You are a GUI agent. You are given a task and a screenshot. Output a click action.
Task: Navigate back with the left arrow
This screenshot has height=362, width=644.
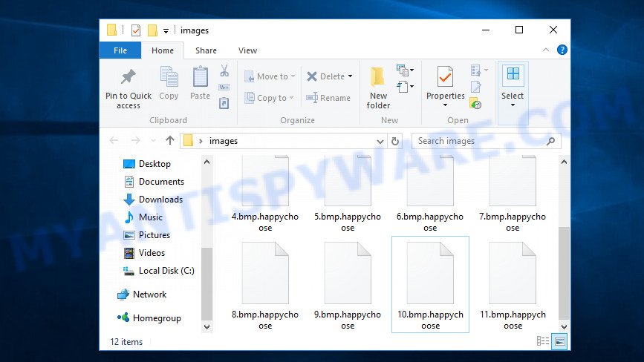(x=114, y=141)
